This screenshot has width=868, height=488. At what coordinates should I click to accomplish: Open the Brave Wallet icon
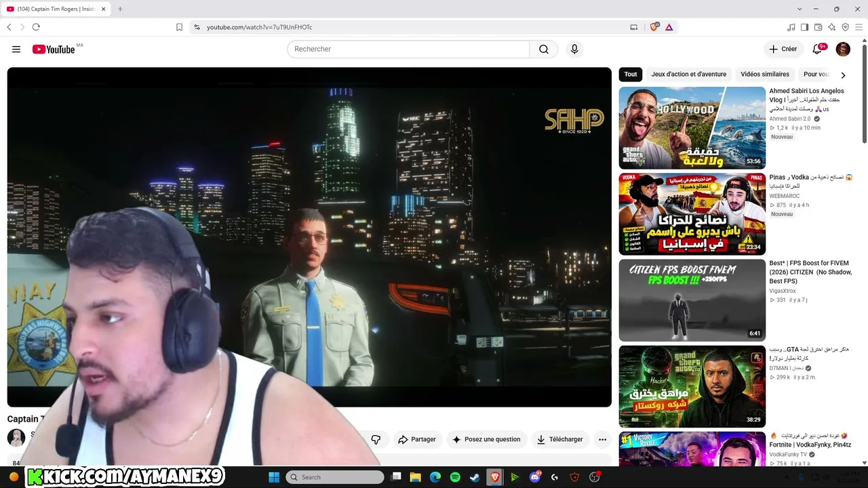pyautogui.click(x=818, y=27)
